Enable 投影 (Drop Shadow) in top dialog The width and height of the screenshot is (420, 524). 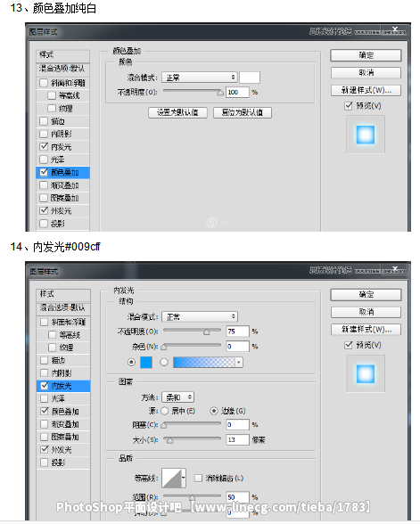coord(44,223)
